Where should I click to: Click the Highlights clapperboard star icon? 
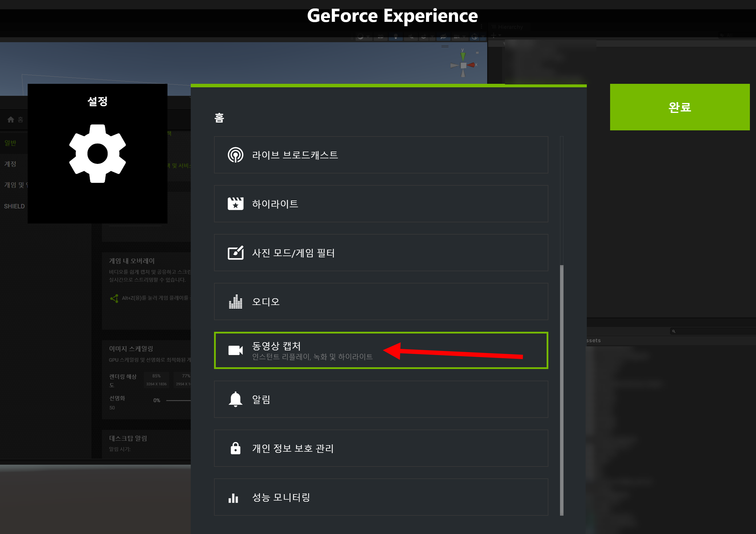coord(235,204)
